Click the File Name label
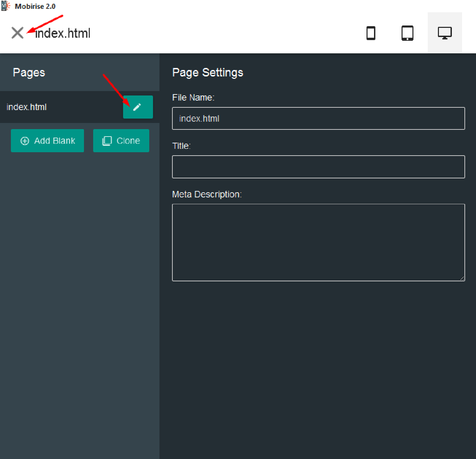 193,98
